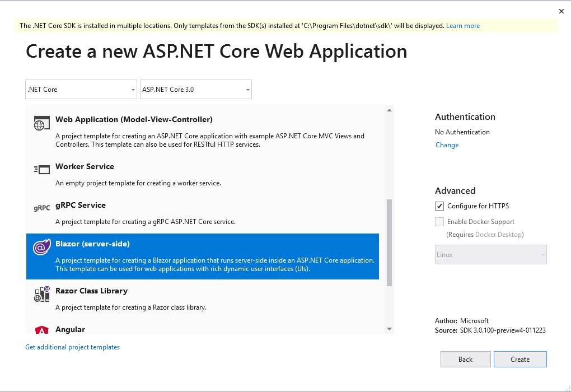Select the Blazor (server-side) template
The height and width of the screenshot is (392, 571).
point(203,256)
